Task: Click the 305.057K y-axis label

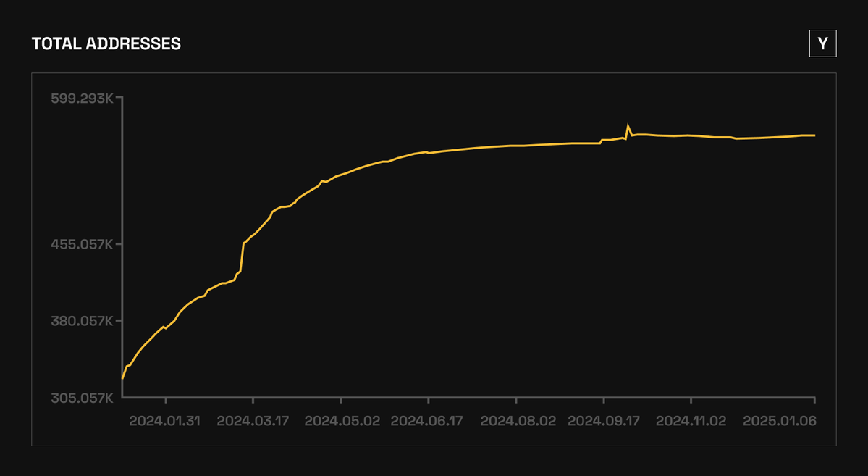Action: 82,398
